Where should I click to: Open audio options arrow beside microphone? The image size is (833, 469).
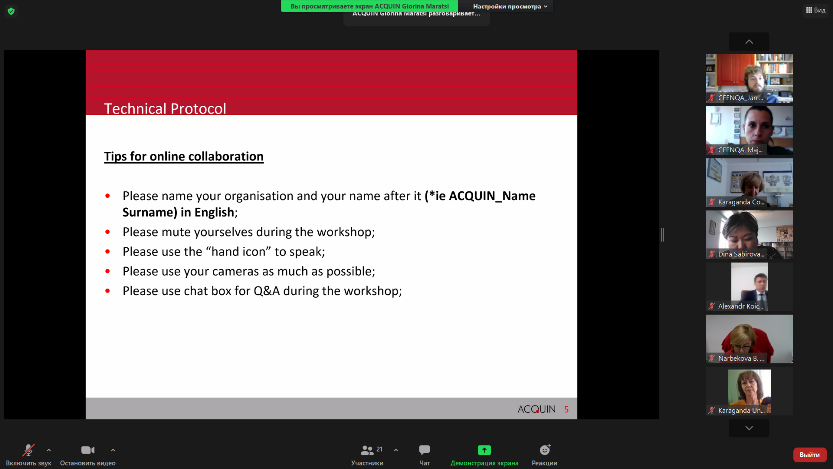pos(49,449)
